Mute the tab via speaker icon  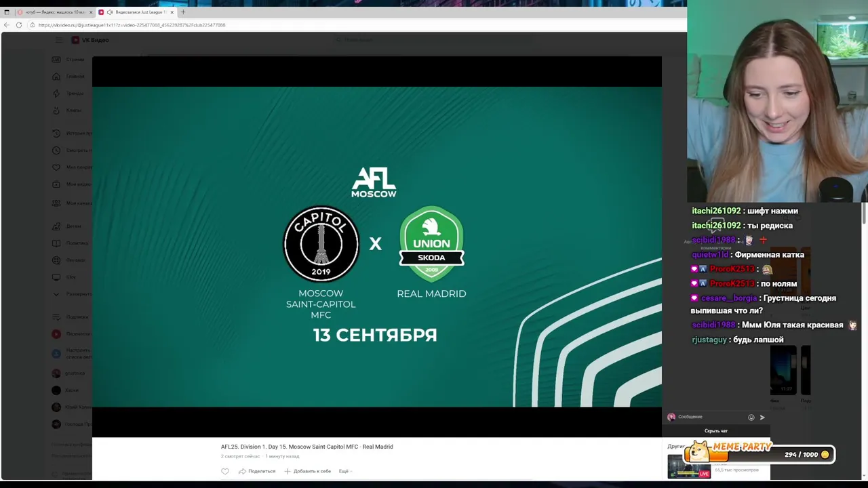[x=110, y=12]
